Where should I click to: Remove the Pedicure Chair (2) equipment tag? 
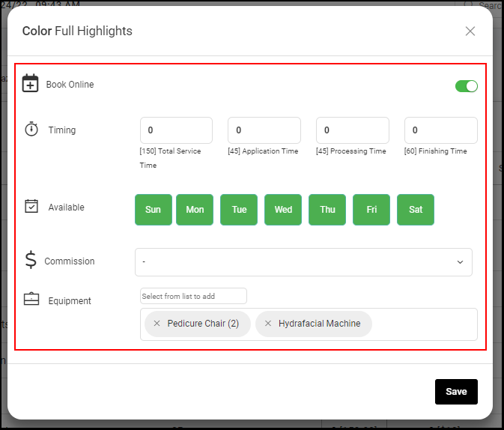(157, 324)
